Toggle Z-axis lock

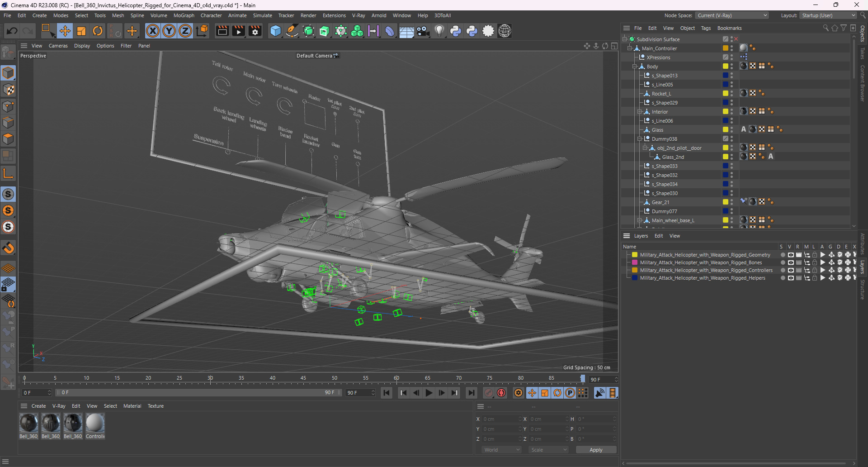[x=185, y=31]
